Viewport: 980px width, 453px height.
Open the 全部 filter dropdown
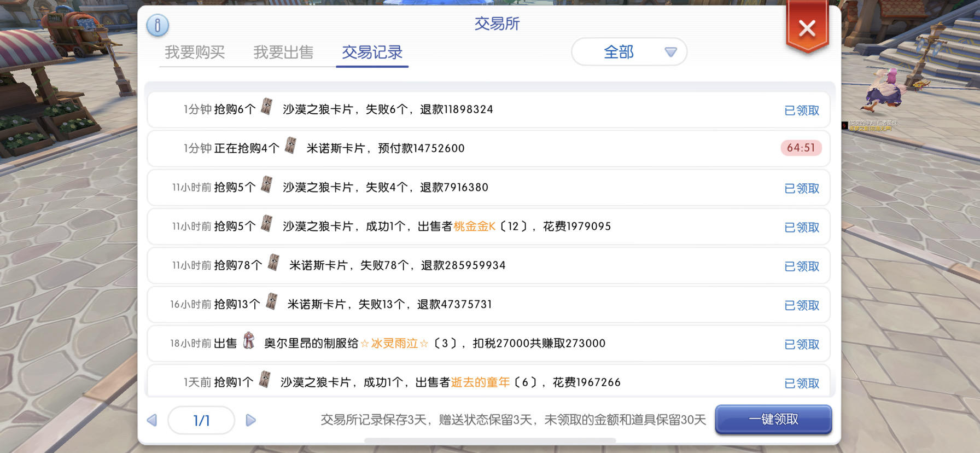point(629,52)
